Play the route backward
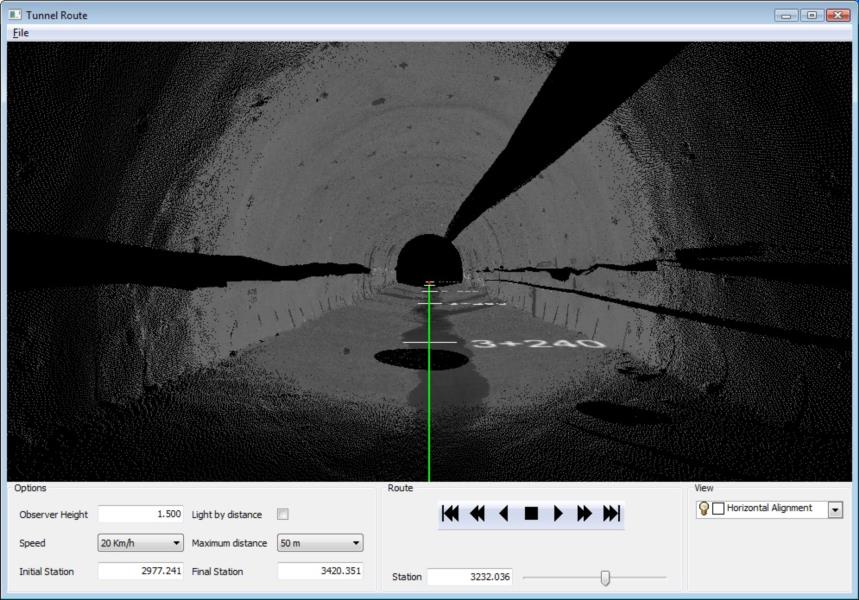859x600 pixels. point(504,513)
